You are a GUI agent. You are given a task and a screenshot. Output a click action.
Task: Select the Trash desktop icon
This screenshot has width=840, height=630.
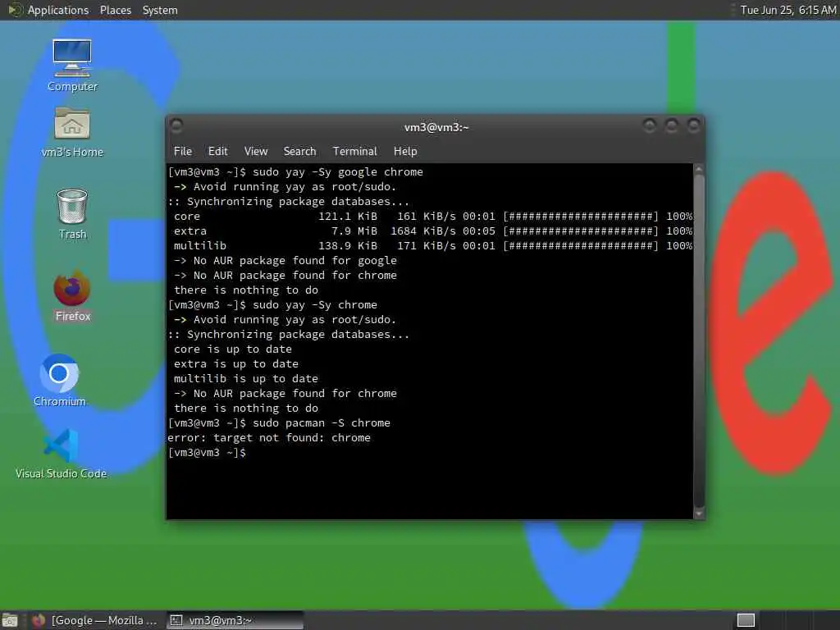point(72,214)
